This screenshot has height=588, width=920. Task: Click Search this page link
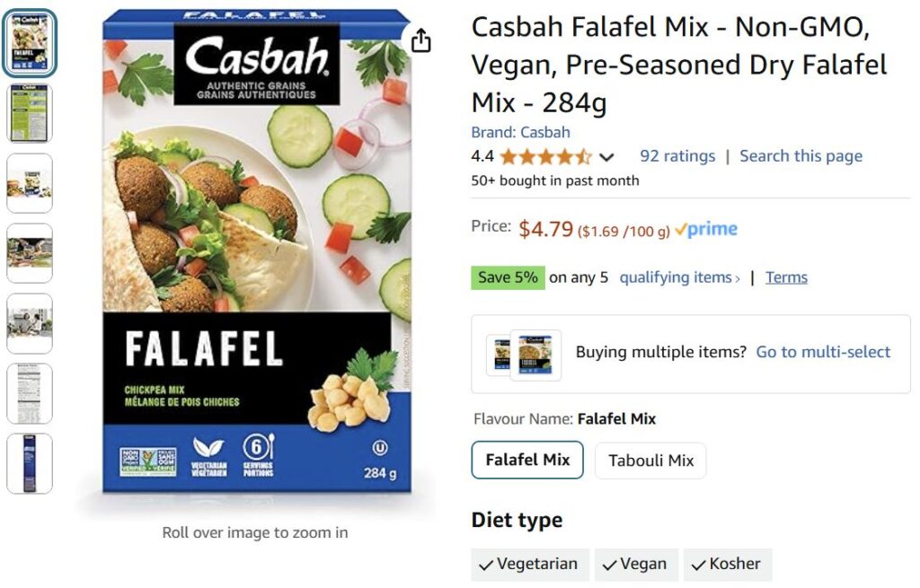[x=801, y=156]
